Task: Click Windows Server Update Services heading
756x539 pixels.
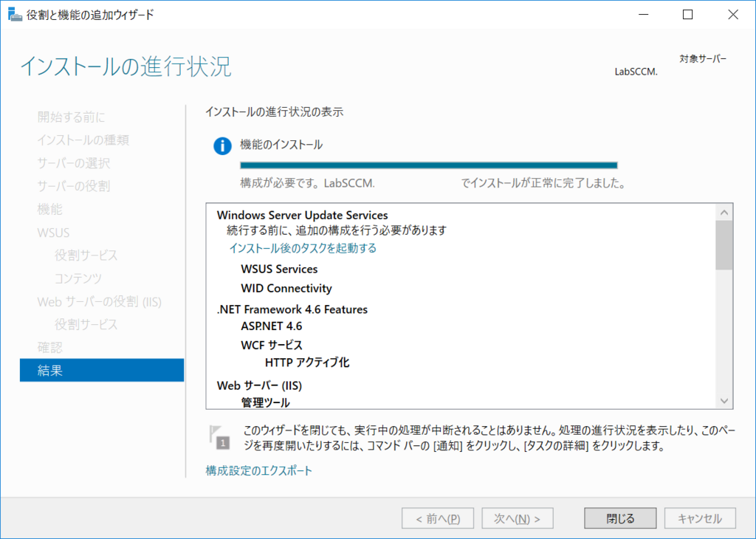Action: coord(302,215)
